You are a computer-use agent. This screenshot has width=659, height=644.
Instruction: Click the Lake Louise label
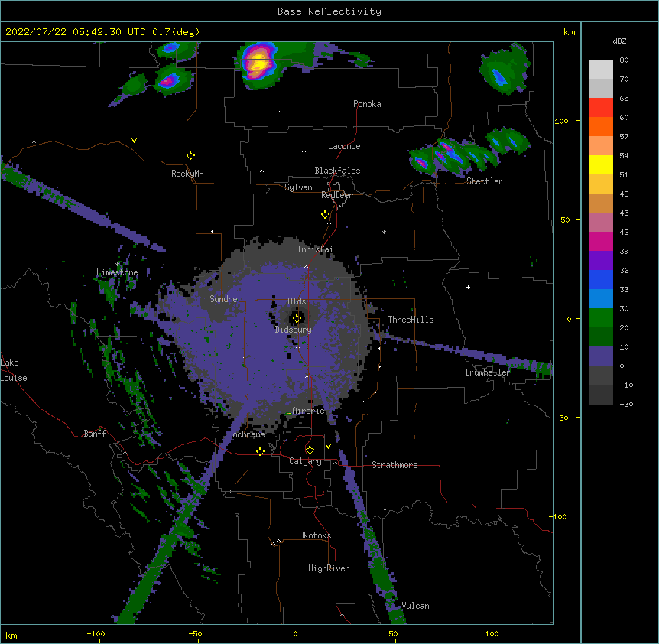pyautogui.click(x=14, y=370)
